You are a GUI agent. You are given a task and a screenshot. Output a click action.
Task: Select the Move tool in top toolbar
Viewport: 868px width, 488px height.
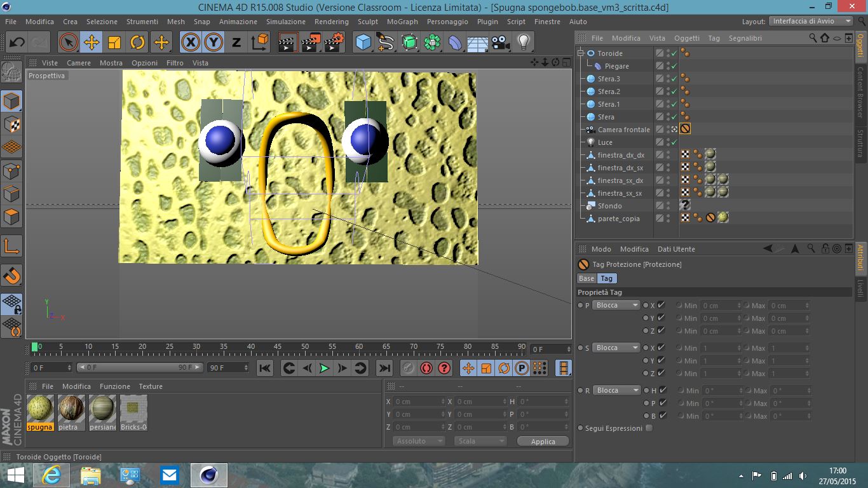[92, 43]
